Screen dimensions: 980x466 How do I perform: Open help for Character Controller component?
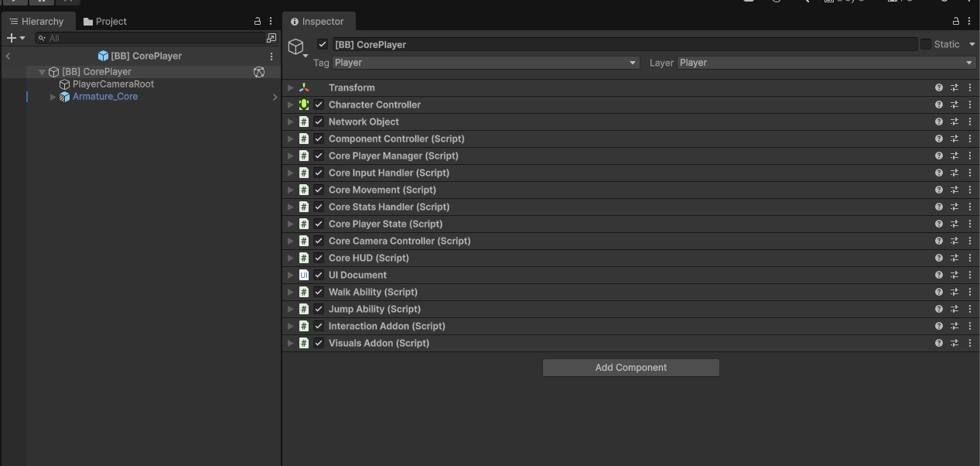coord(938,105)
